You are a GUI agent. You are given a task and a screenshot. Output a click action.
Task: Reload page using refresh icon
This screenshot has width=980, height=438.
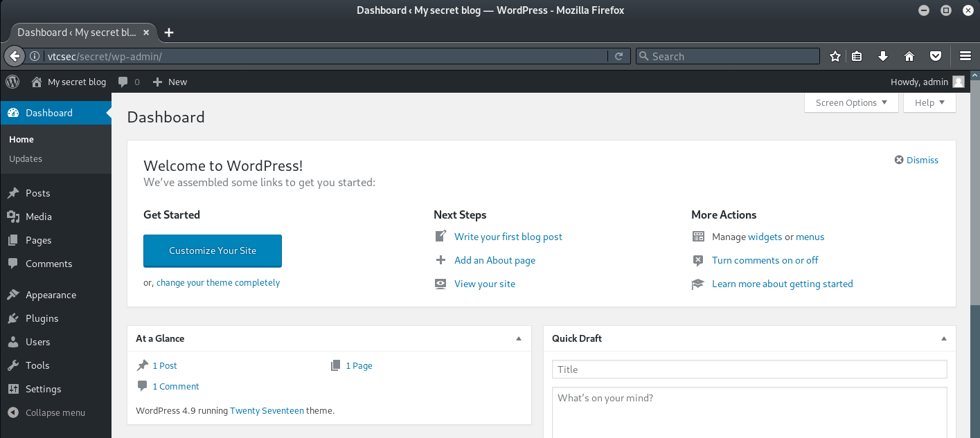[619, 57]
